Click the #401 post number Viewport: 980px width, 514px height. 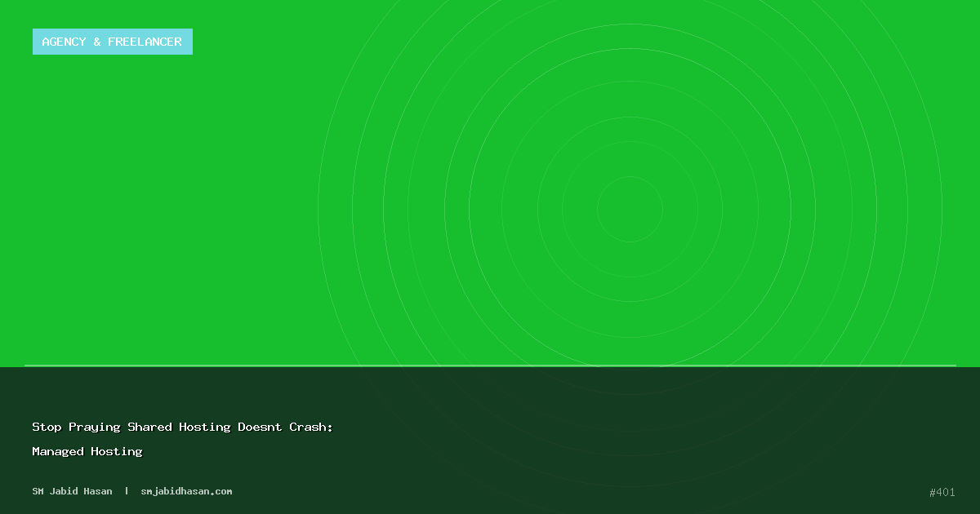[x=942, y=492]
